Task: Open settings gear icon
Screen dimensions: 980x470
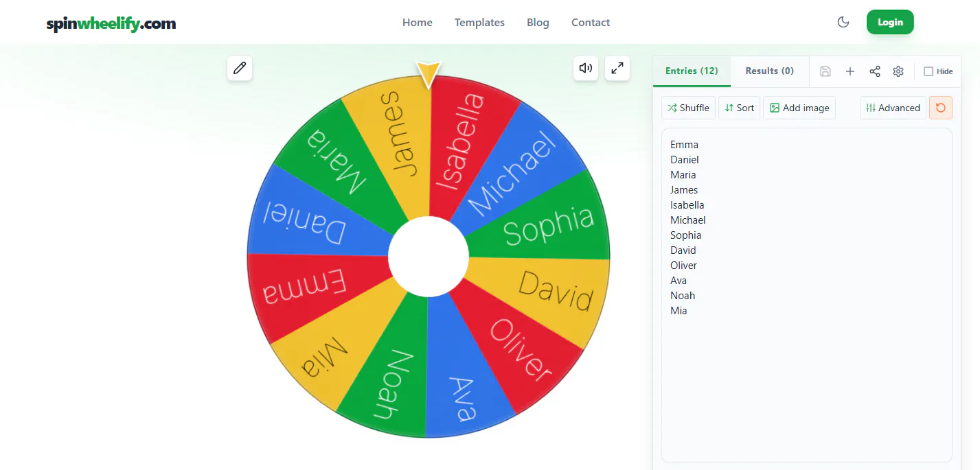Action: [x=898, y=71]
